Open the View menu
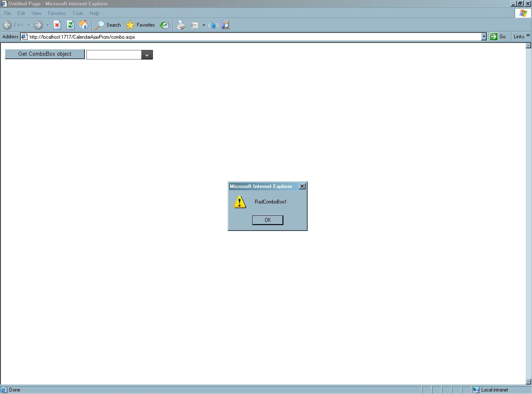Image resolution: width=532 pixels, height=394 pixels. [x=37, y=13]
